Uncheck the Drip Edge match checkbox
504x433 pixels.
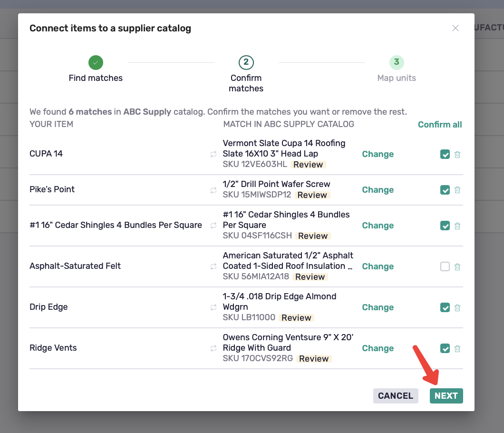(445, 307)
